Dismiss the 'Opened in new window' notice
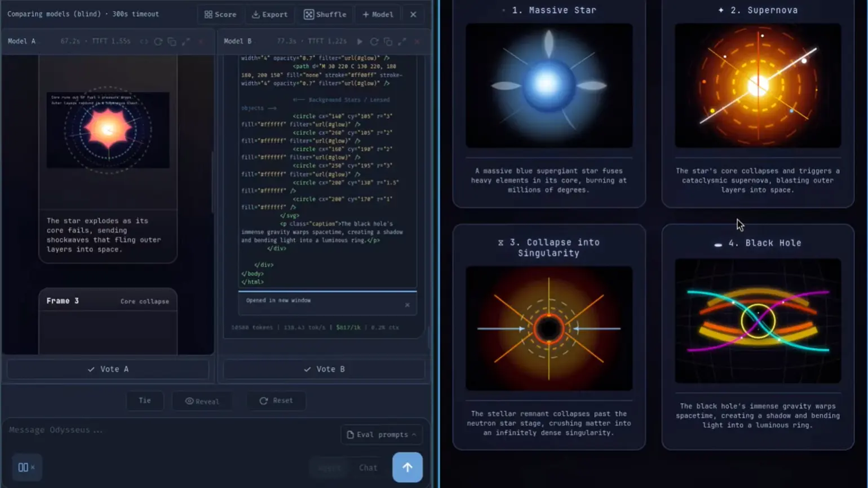Image resolution: width=868 pixels, height=488 pixels. point(408,305)
